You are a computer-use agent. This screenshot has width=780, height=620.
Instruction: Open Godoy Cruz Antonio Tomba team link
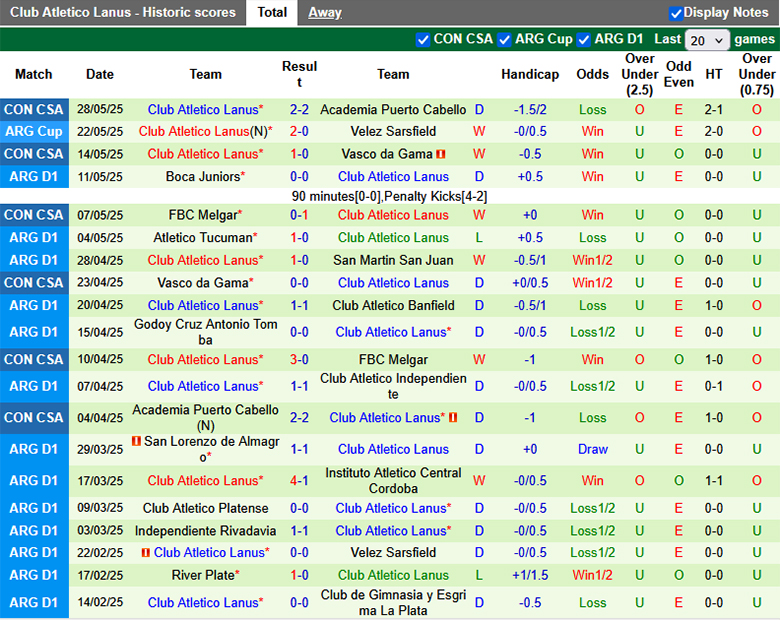[205, 332]
